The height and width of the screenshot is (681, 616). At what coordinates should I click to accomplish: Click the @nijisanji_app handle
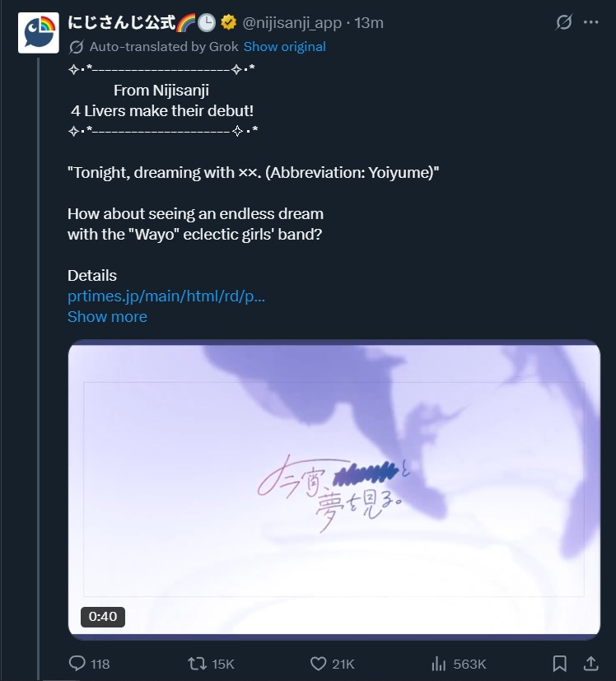[292, 22]
